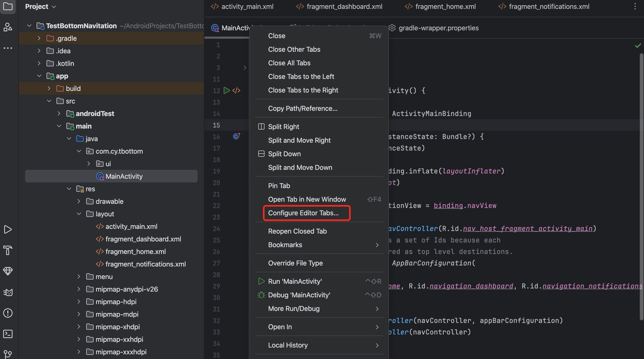Click the binding link on line 22
The width and height of the screenshot is (644, 359).
(448, 206)
